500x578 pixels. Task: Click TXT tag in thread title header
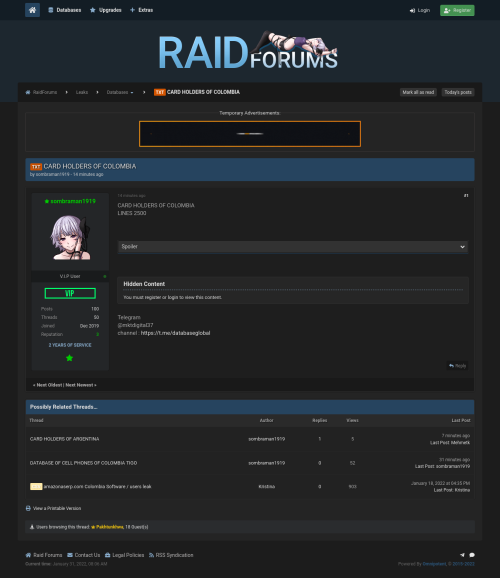click(36, 167)
